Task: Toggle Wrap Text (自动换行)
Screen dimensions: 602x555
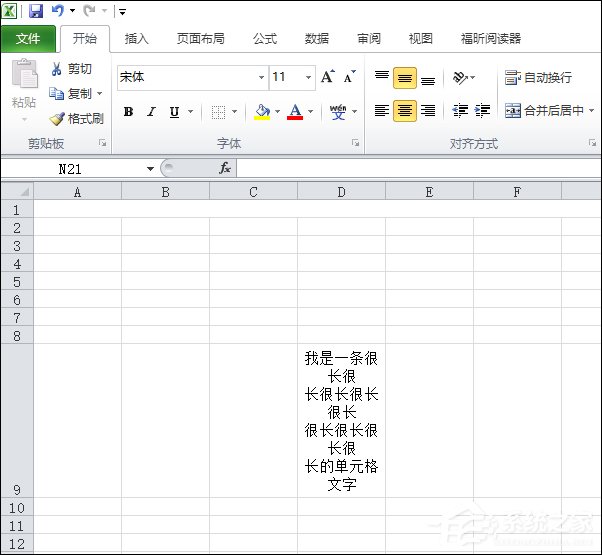Action: point(539,77)
